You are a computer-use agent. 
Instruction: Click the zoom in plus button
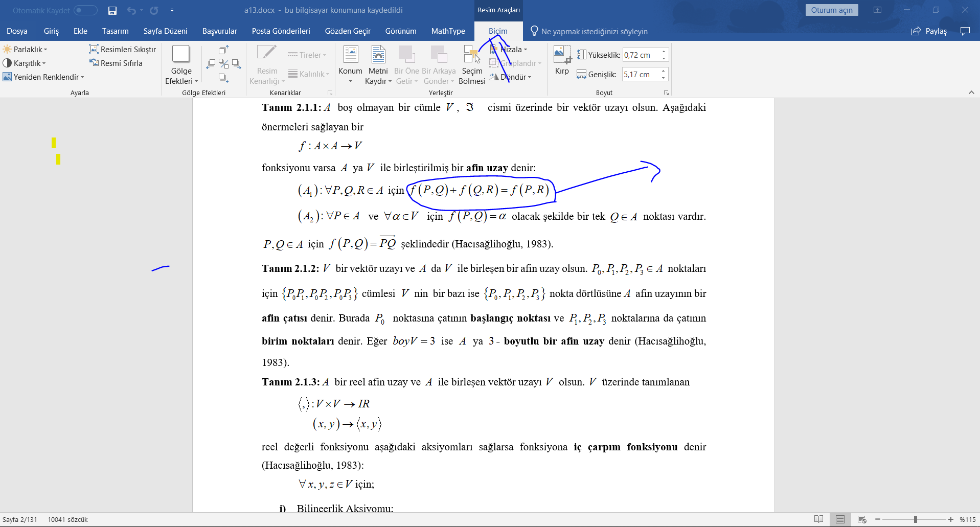click(x=951, y=519)
